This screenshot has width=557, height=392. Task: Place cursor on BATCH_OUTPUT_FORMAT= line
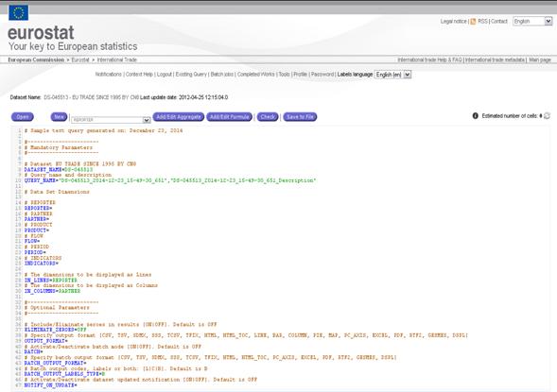pyautogui.click(x=56, y=363)
